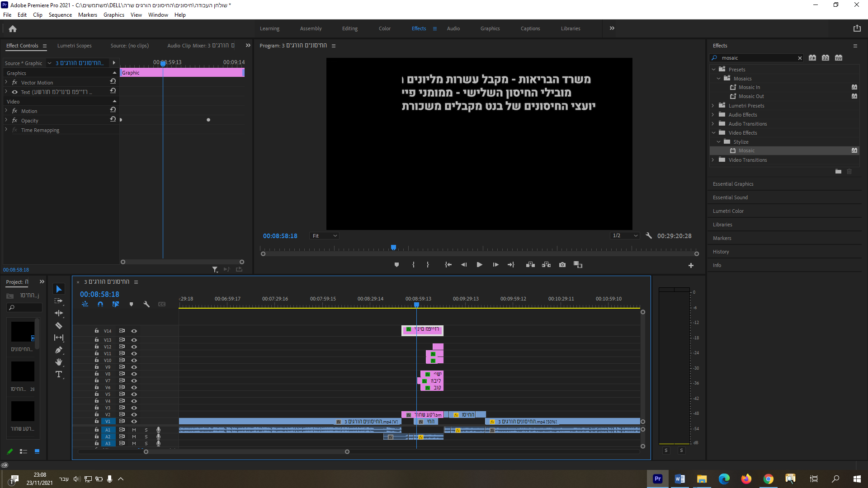Open Chrome from the taskbar
868x488 pixels.
tap(768, 479)
